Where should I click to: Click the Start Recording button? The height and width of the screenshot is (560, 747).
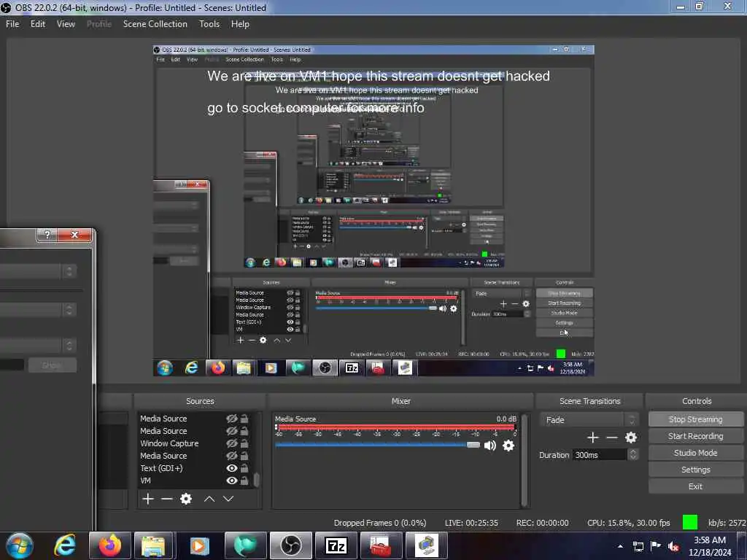tap(695, 436)
